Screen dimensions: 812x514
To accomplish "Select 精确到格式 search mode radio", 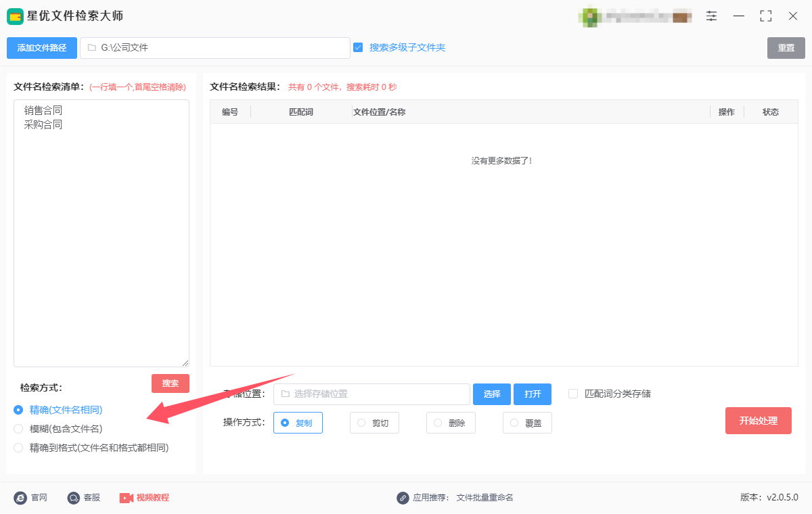I will click(x=18, y=448).
